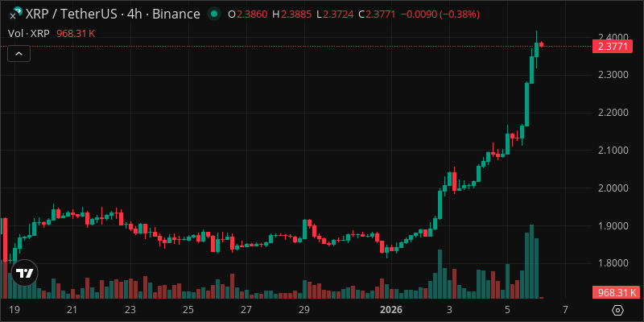Click the legend volume value 968.31 K

(x=76, y=34)
